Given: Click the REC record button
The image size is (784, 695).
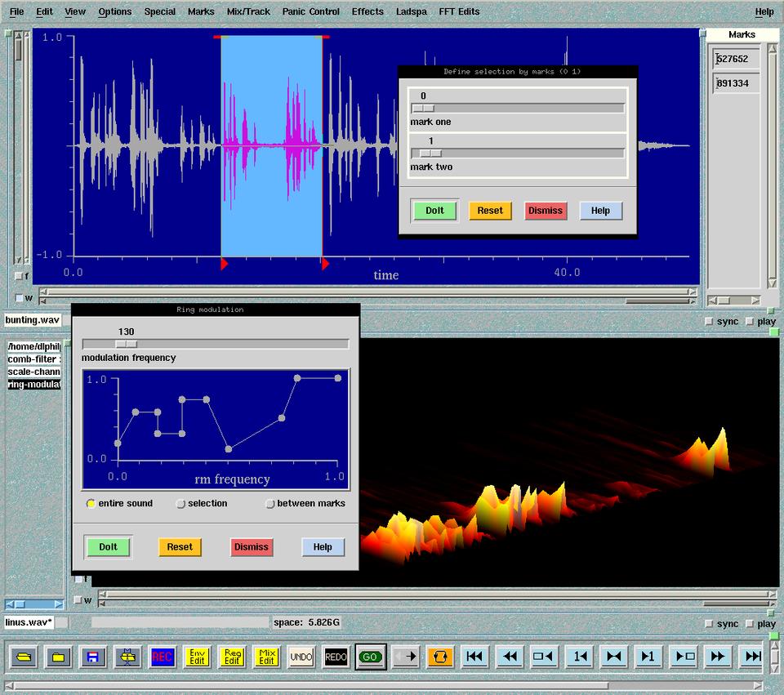Looking at the screenshot, I should pyautogui.click(x=163, y=657).
